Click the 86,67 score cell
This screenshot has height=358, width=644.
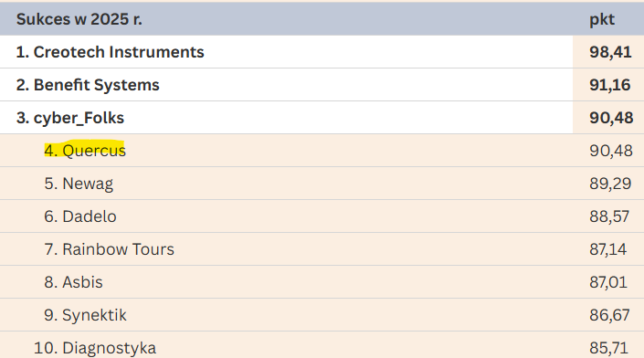[x=609, y=315]
